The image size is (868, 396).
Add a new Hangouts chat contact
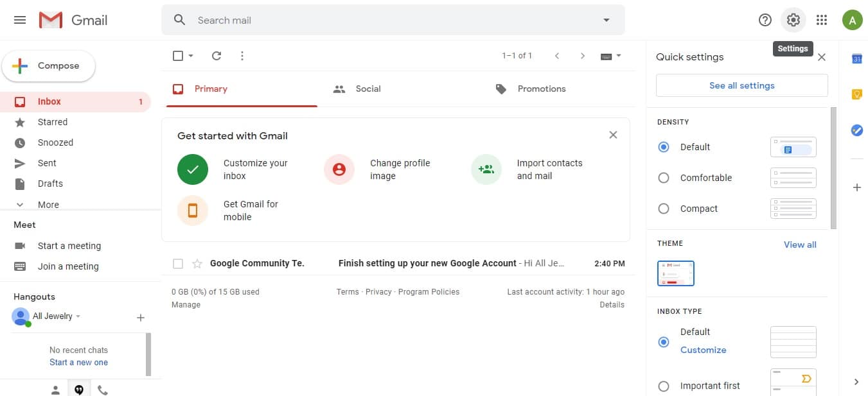[141, 317]
